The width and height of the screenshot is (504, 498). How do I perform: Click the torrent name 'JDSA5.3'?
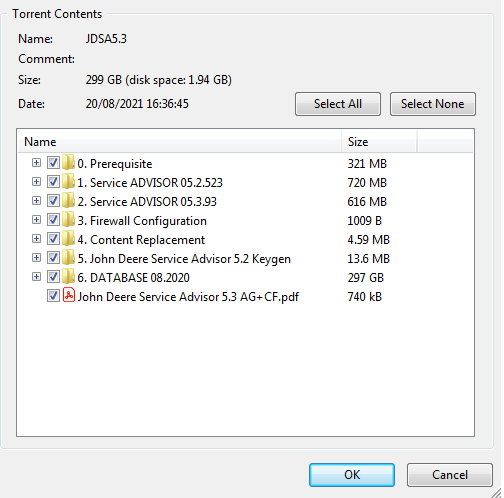click(106, 39)
